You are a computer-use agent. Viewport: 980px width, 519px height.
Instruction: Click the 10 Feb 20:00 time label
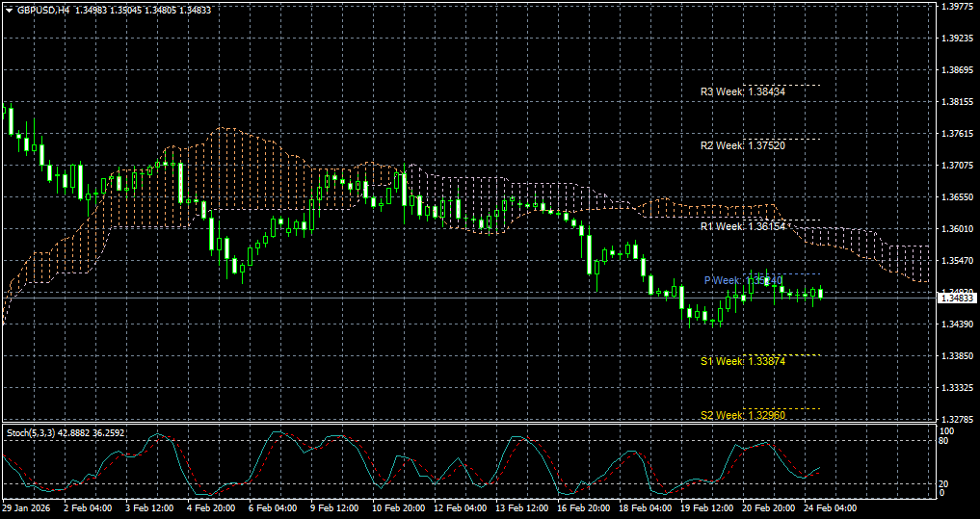(x=399, y=508)
